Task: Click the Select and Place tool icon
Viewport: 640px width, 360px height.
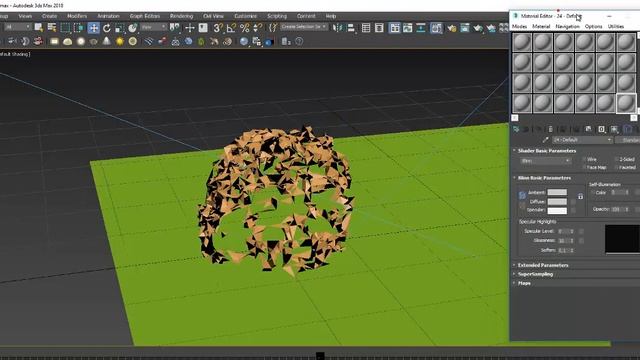Action: [133, 28]
